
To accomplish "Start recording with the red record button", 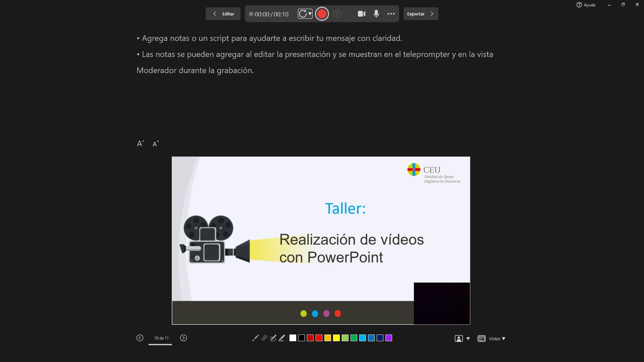I will (x=322, y=14).
